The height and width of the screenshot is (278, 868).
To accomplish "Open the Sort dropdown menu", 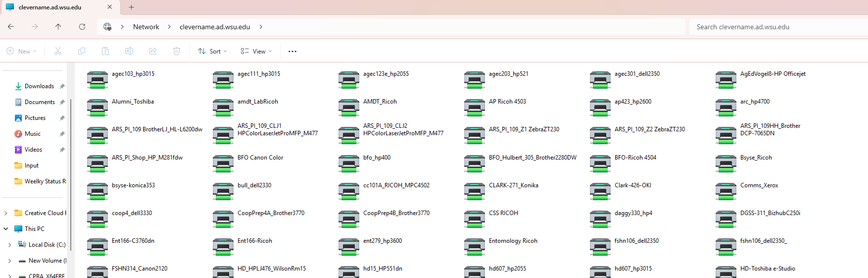I will pos(213,52).
